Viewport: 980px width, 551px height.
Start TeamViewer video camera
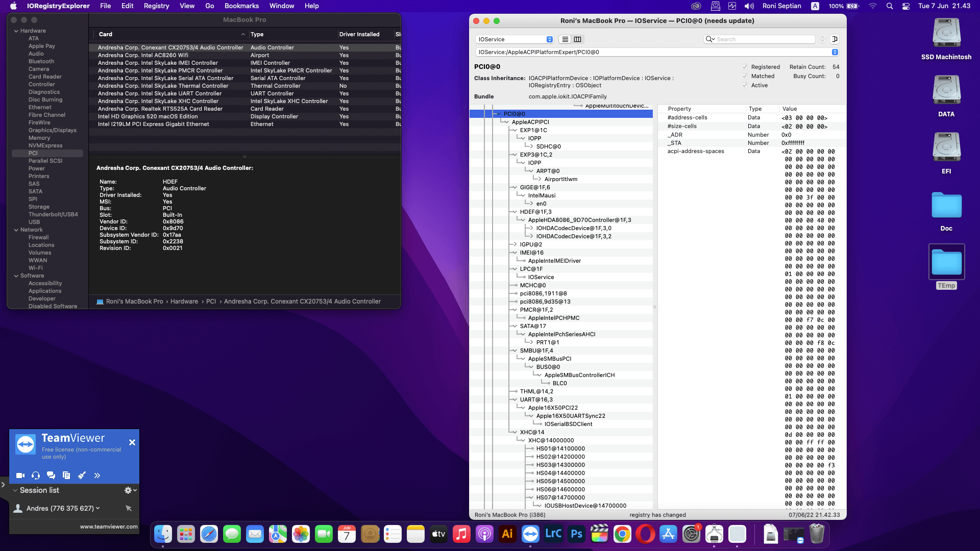[x=20, y=475]
